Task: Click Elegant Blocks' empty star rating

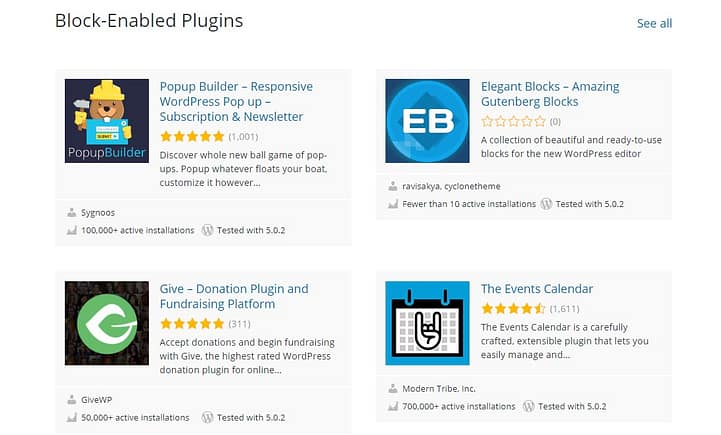Action: point(513,121)
